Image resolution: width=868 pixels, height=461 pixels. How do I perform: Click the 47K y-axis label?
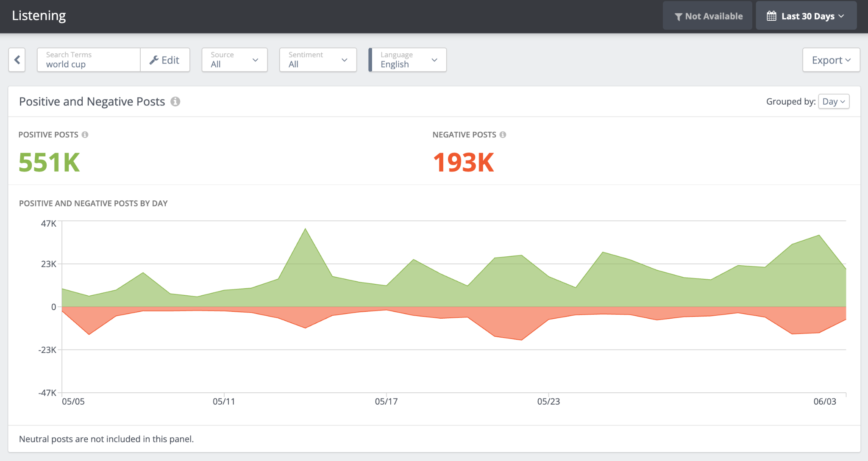(x=49, y=223)
